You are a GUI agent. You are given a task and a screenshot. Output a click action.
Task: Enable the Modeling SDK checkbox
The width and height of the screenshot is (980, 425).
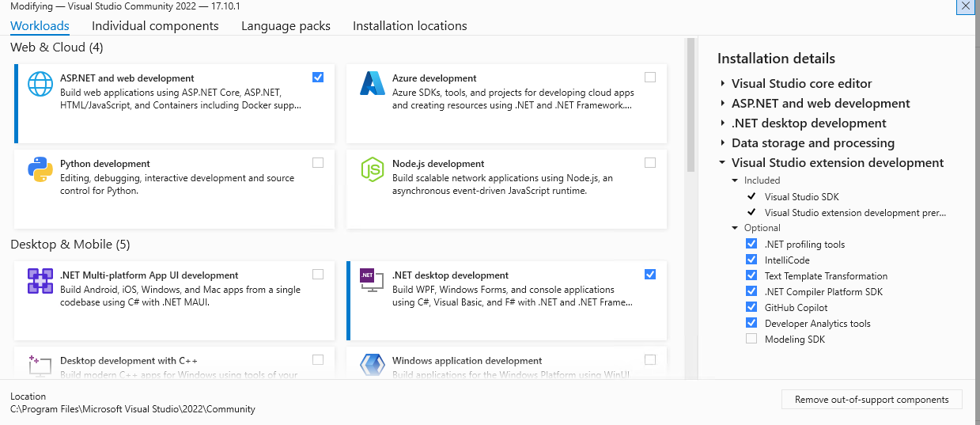click(x=751, y=339)
